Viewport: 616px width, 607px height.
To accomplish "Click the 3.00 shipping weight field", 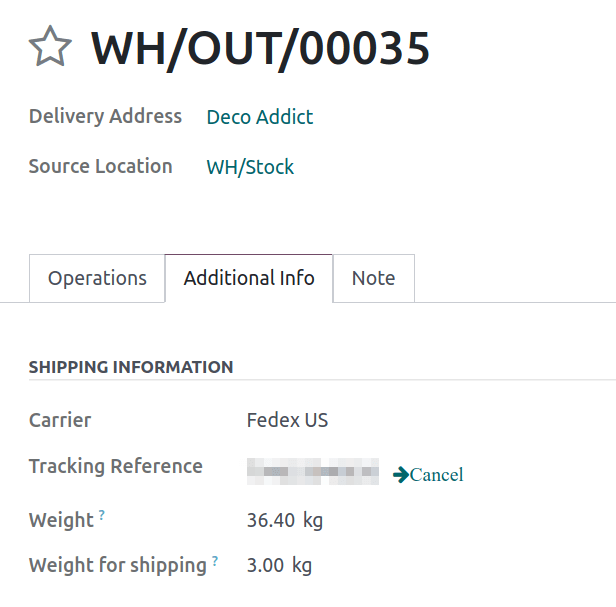I will pos(266,565).
